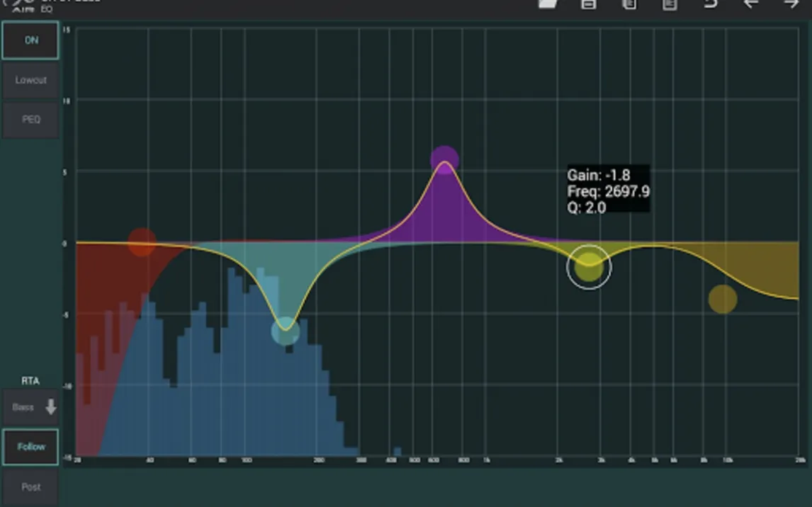812x507 pixels.
Task: Click the save preset disk icon
Action: click(x=588, y=4)
